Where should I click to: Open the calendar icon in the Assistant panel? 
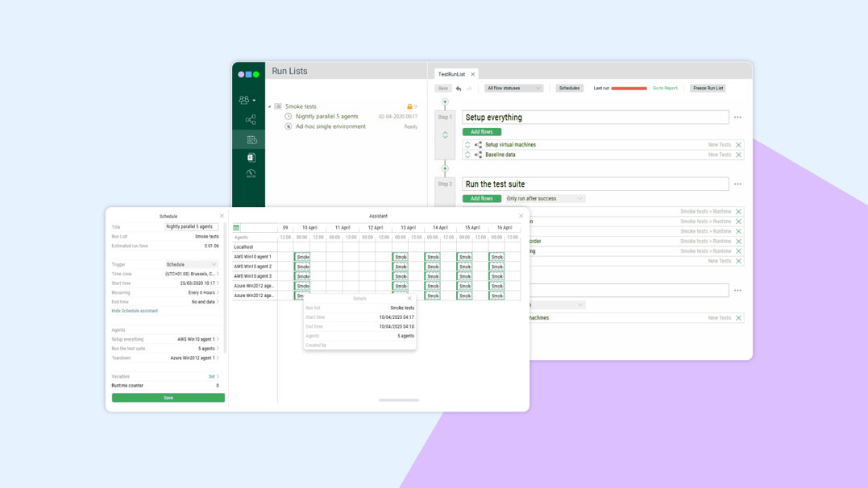click(237, 228)
